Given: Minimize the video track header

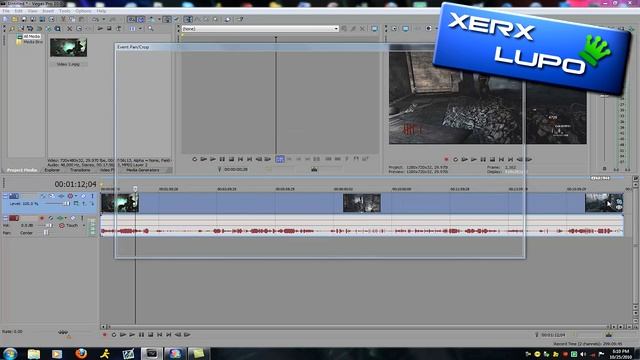Looking at the screenshot, I should click(5, 196).
